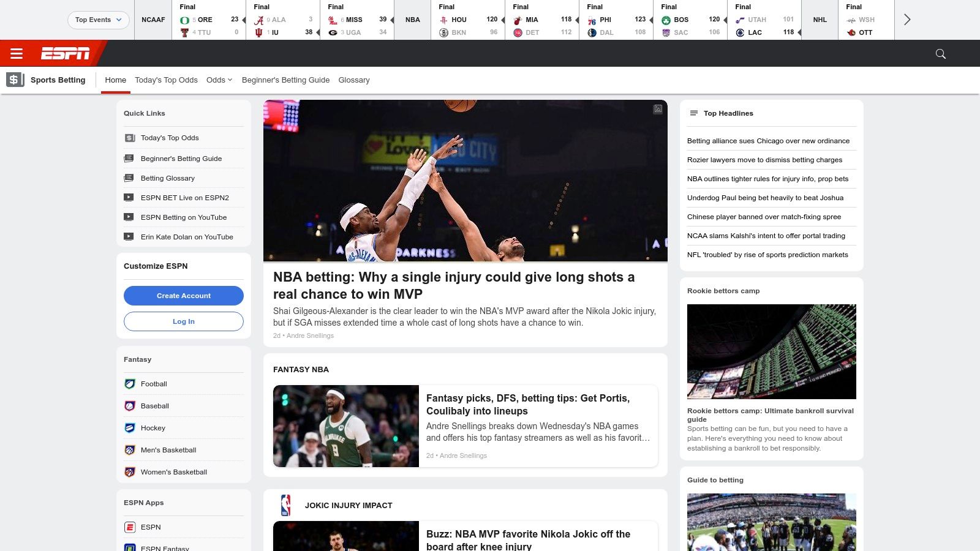Click the Today's Top Odds quick link icon
Image resolution: width=980 pixels, height=551 pixels.
coord(129,138)
